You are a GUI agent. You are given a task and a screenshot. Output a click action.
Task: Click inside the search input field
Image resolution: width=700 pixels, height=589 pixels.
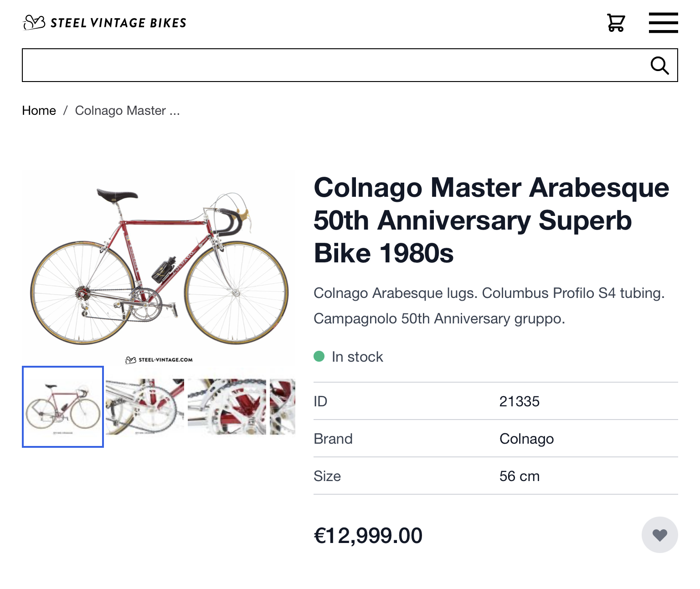pos(333,65)
